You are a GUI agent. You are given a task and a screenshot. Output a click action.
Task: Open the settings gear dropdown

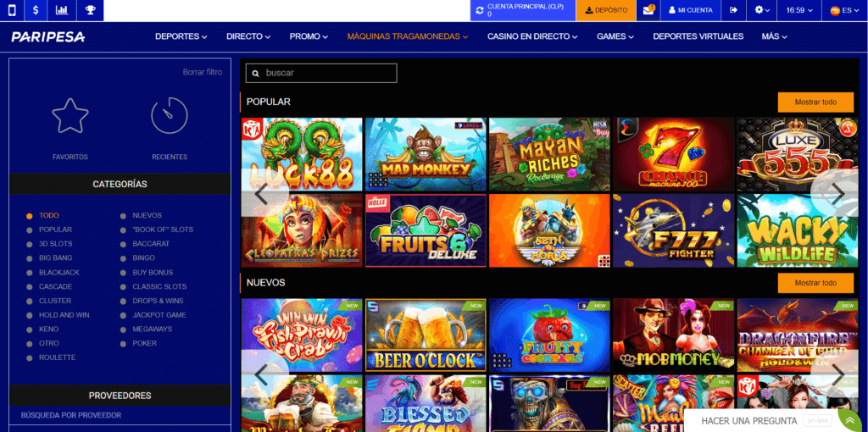[x=762, y=10]
